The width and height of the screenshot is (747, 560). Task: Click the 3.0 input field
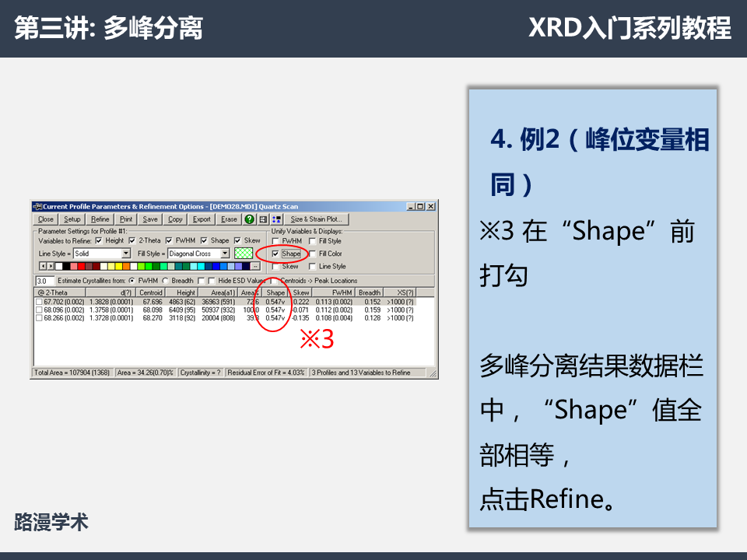point(45,281)
